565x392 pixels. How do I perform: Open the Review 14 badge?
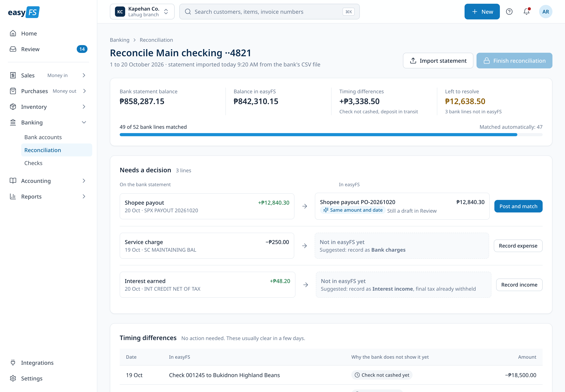pyautogui.click(x=82, y=49)
